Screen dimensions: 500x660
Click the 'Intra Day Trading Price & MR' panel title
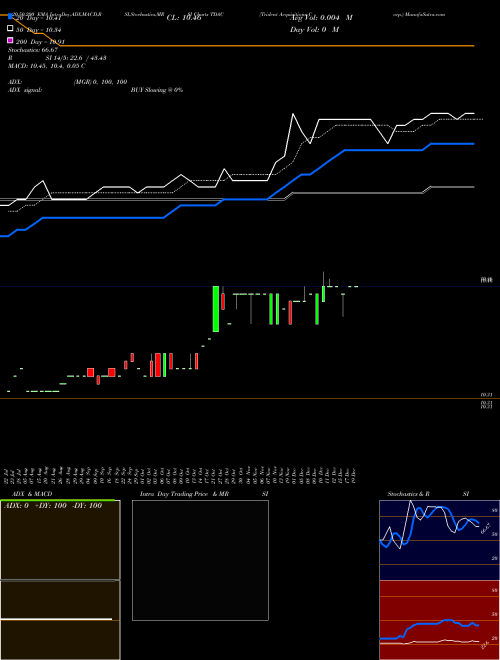click(x=184, y=494)
